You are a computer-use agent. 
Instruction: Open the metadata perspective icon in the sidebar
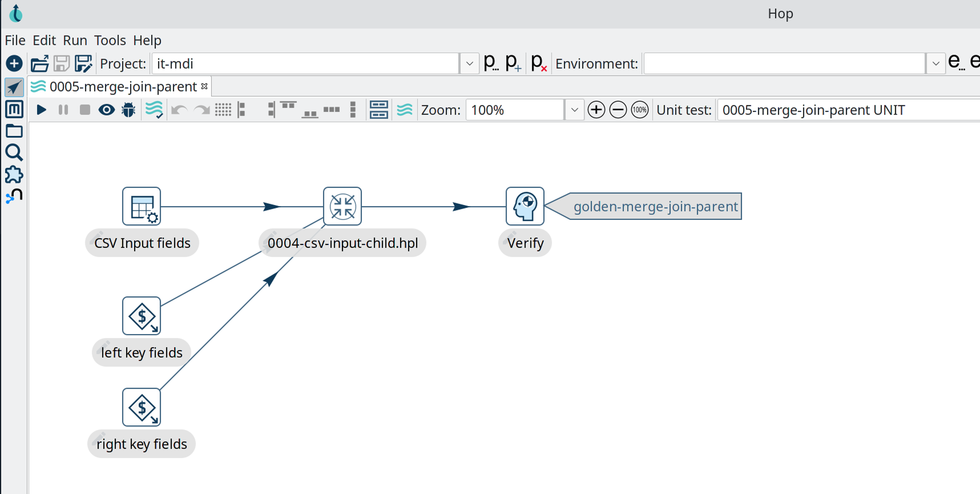(14, 109)
